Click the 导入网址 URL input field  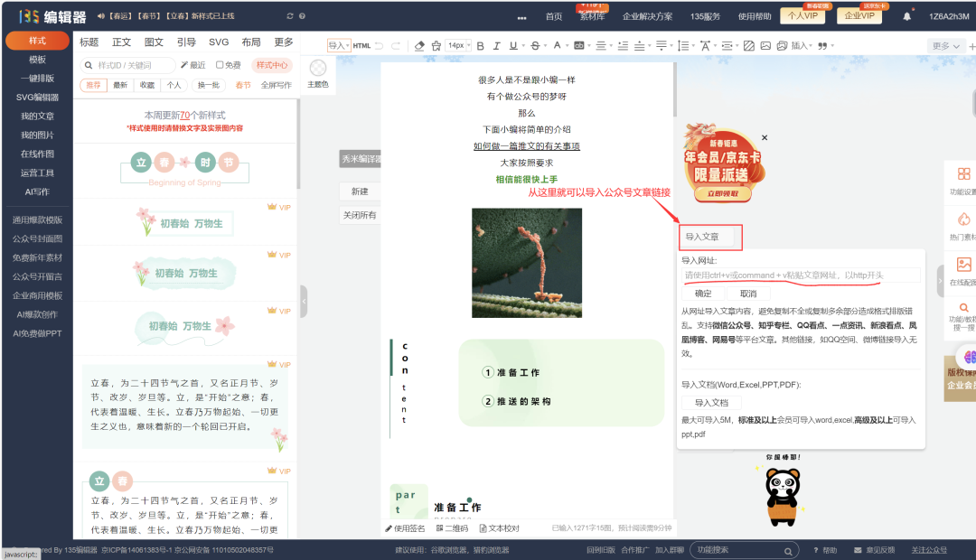[801, 275]
